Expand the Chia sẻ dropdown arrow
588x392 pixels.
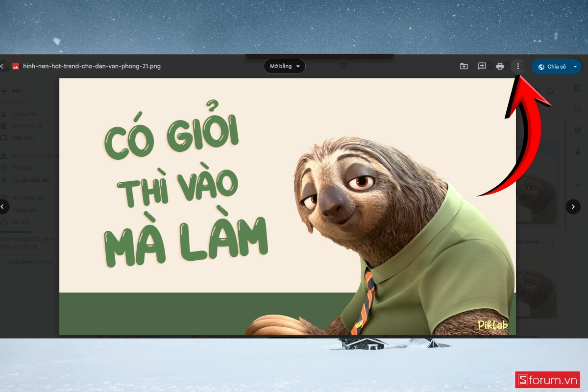576,66
